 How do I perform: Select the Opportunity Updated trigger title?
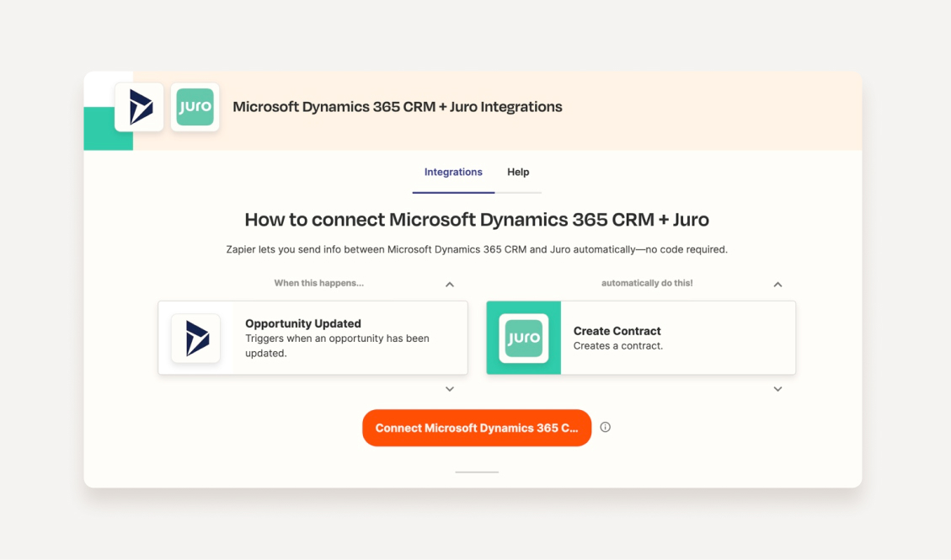(x=303, y=323)
